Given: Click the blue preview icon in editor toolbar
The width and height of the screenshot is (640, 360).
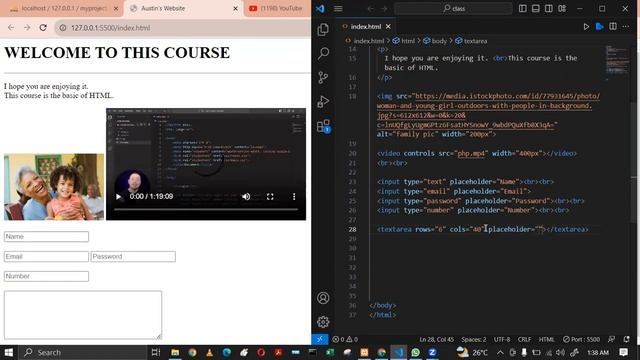Looking at the screenshot, I should coord(600,27).
